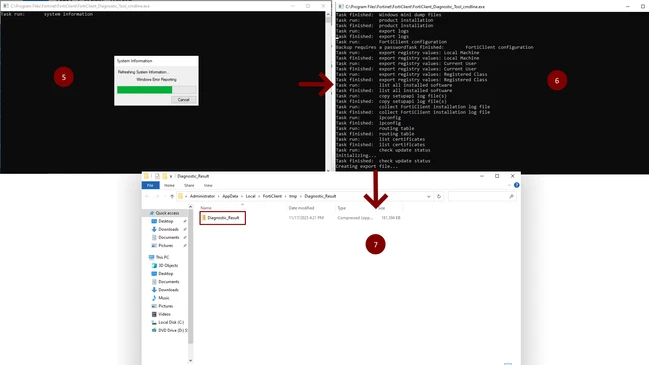Click Diagnostic_Result in the address breadcrumb
Screen dimensions: 649x365
coord(320,196)
